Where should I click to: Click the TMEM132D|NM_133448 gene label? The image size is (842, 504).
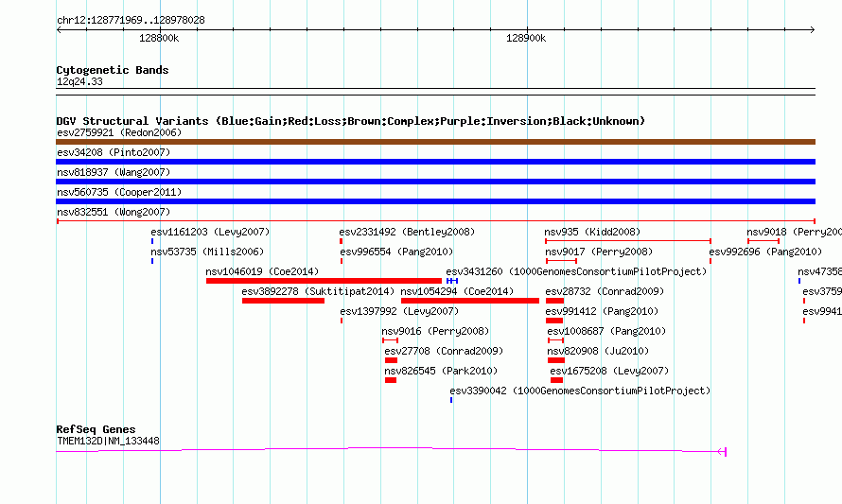coord(108,441)
